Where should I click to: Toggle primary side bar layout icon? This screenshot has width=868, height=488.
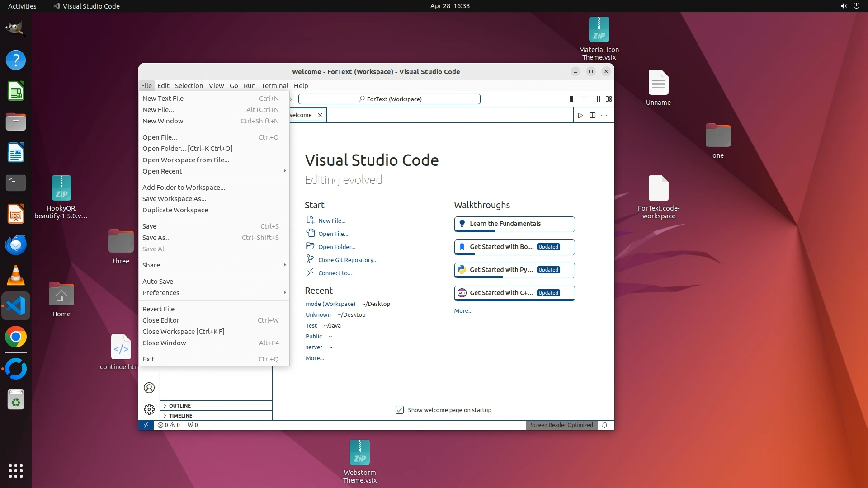(x=573, y=99)
